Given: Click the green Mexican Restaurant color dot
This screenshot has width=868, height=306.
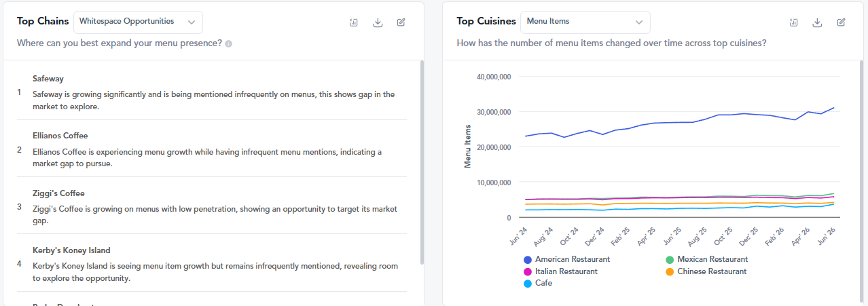Looking at the screenshot, I should 669,260.
